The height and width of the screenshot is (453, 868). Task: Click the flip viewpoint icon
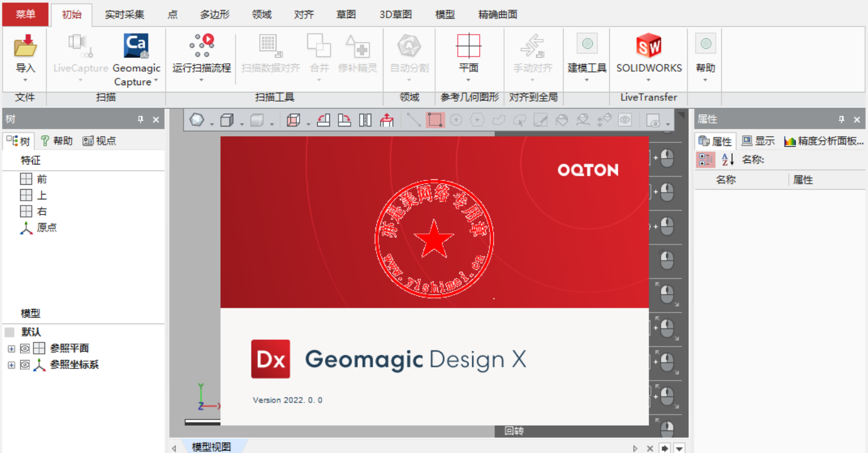pyautogui.click(x=365, y=120)
